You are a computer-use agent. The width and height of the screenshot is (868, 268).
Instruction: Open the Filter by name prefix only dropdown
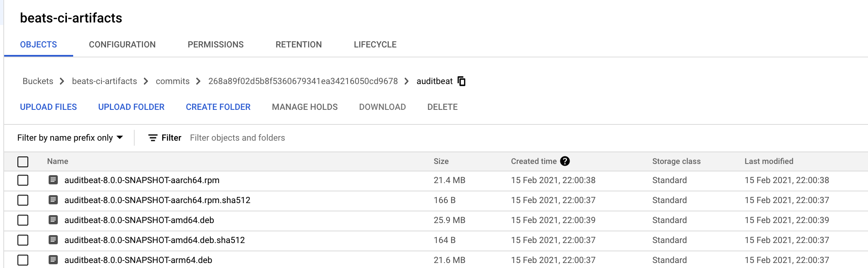point(70,138)
